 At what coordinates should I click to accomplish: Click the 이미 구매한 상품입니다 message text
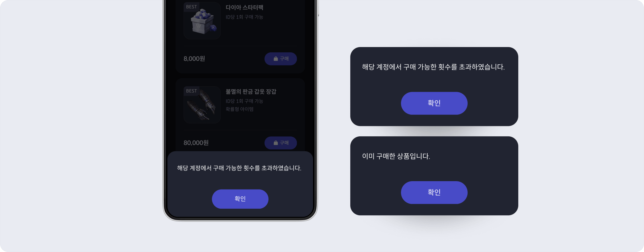(x=396, y=156)
